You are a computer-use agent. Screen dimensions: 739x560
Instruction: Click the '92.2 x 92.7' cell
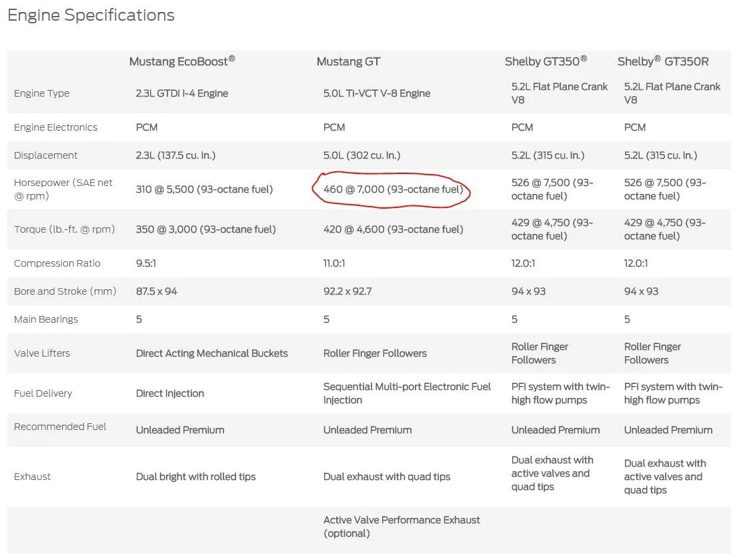pos(347,291)
